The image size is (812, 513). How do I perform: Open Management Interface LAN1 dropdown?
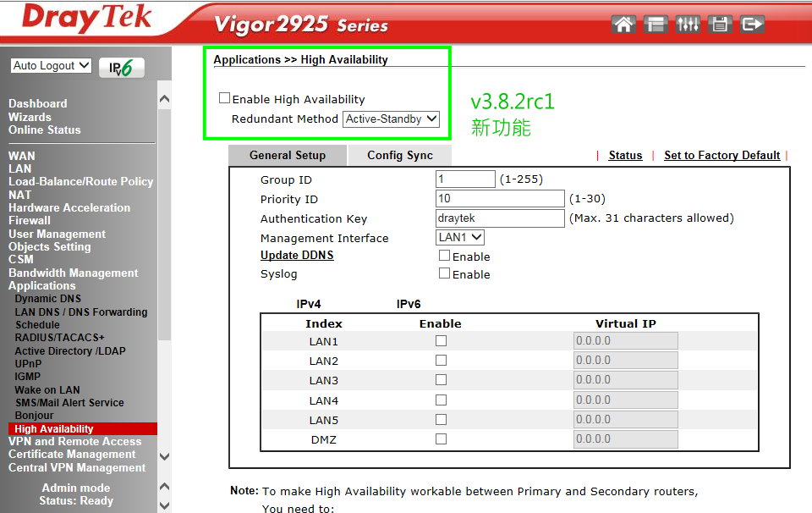[x=460, y=237]
